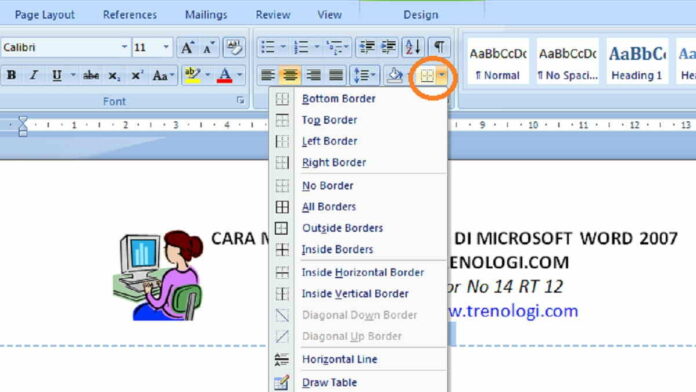This screenshot has height=392, width=696.
Task: Click Increase Indent icon
Action: point(388,47)
